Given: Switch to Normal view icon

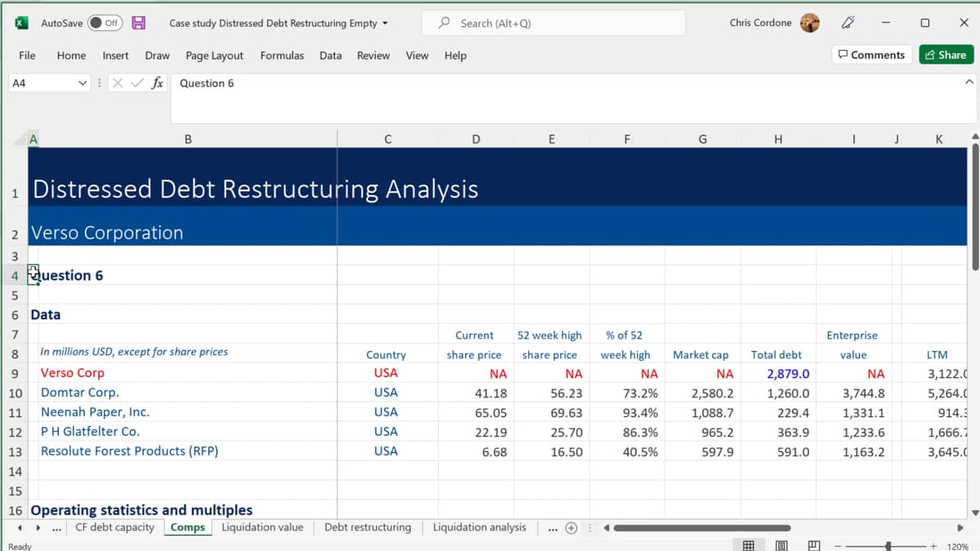Looking at the screenshot, I should [x=748, y=546].
